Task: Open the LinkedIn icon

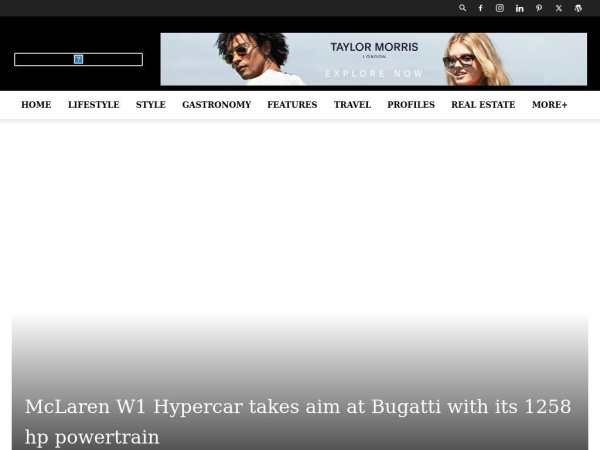Action: [x=519, y=8]
